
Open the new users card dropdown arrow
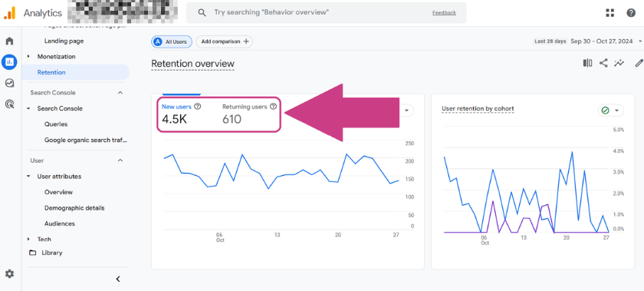[407, 111]
